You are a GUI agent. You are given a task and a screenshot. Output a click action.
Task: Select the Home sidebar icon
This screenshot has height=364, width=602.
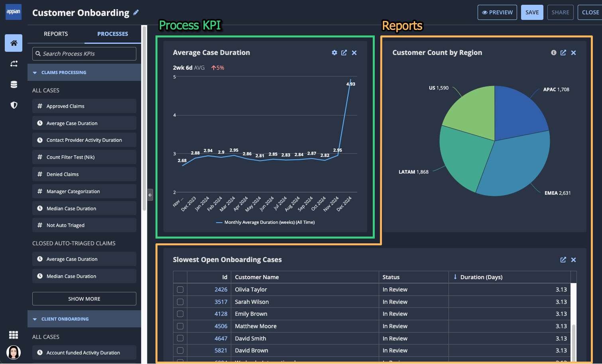coord(14,43)
